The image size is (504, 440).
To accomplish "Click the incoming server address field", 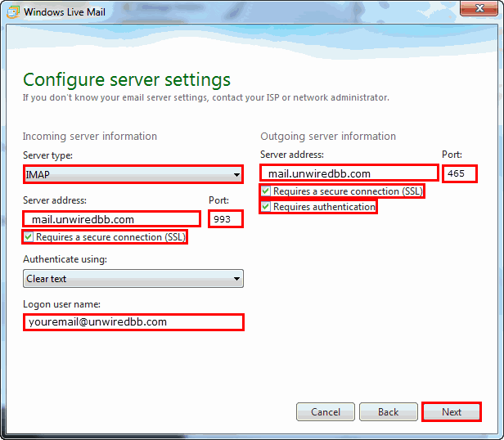I will [x=112, y=219].
